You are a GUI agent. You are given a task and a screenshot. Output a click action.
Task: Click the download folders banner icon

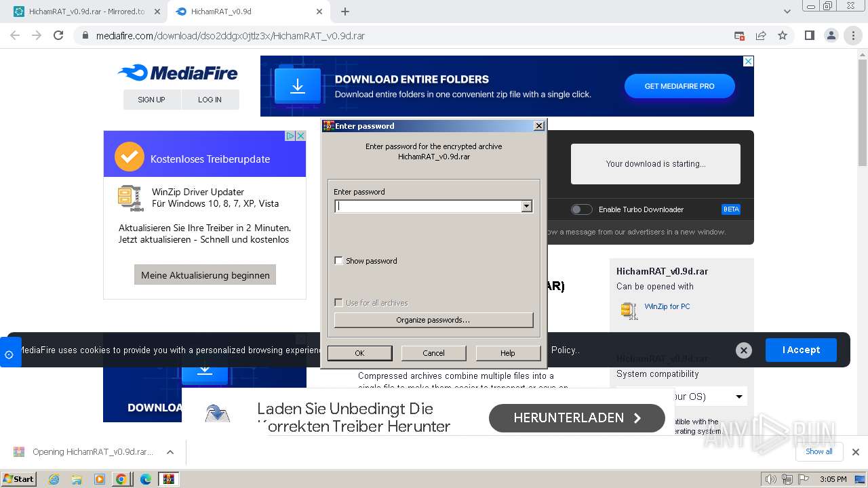297,86
